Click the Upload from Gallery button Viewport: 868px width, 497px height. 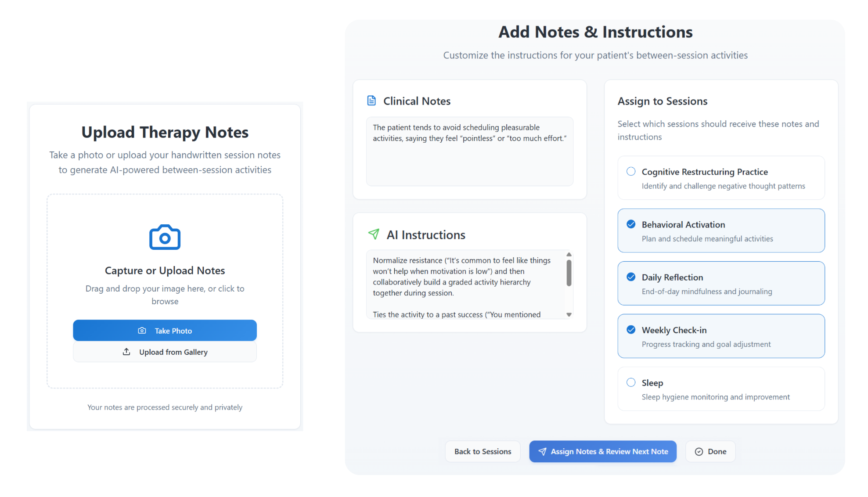coord(165,352)
